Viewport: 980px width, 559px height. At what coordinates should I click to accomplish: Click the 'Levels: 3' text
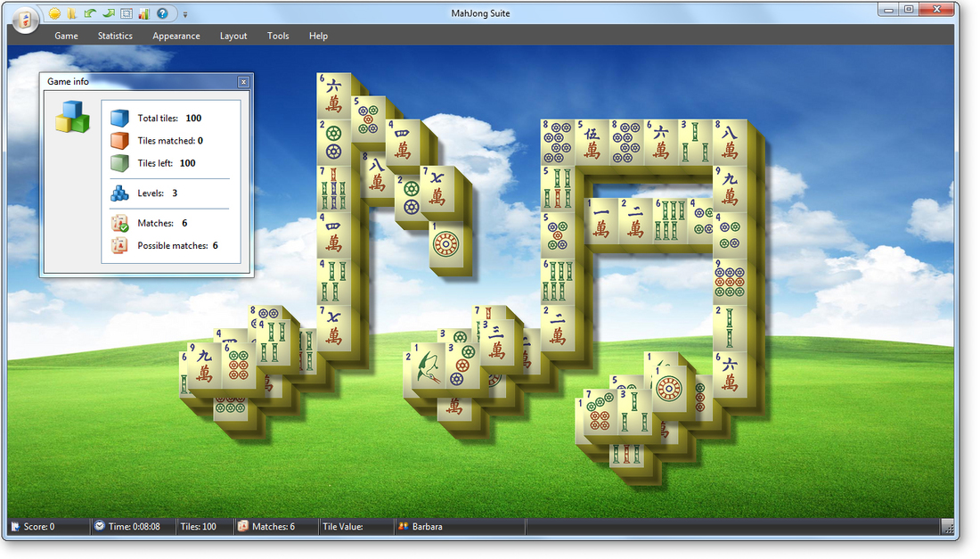pos(157,193)
